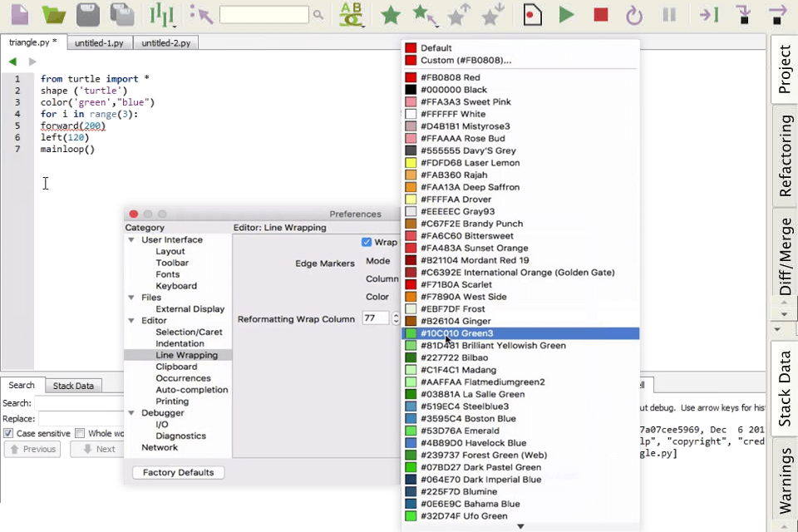
Task: Restart the debug session via circular arrow icon
Action: pos(633,14)
